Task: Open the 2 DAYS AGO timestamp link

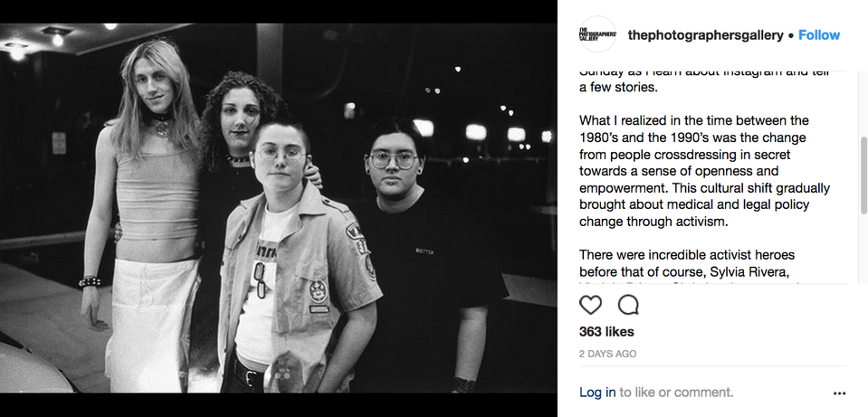Action: (607, 354)
